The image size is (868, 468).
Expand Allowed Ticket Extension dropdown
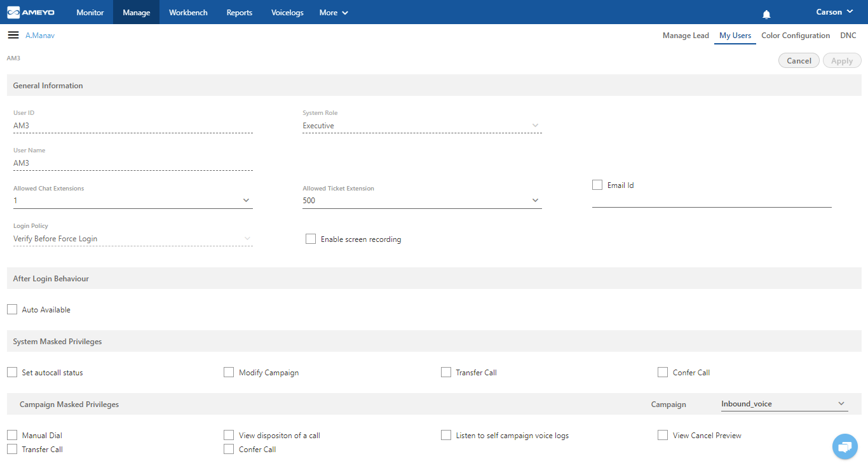(422, 201)
